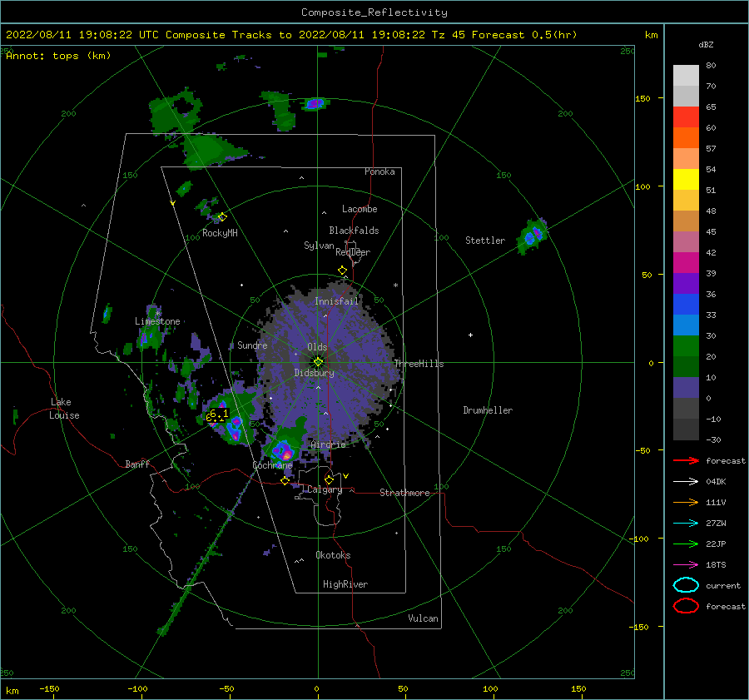Click the 'Annot: tops (km)' label
The width and height of the screenshot is (749, 700).
click(x=58, y=56)
